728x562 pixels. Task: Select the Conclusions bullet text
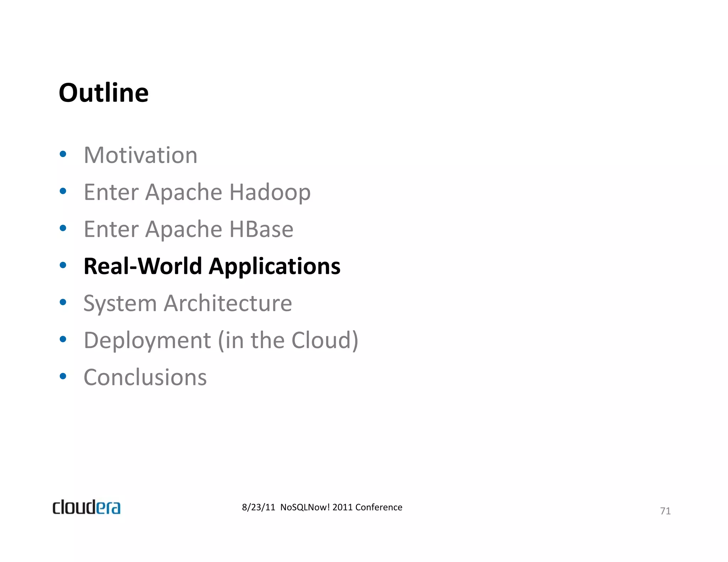coord(145,377)
